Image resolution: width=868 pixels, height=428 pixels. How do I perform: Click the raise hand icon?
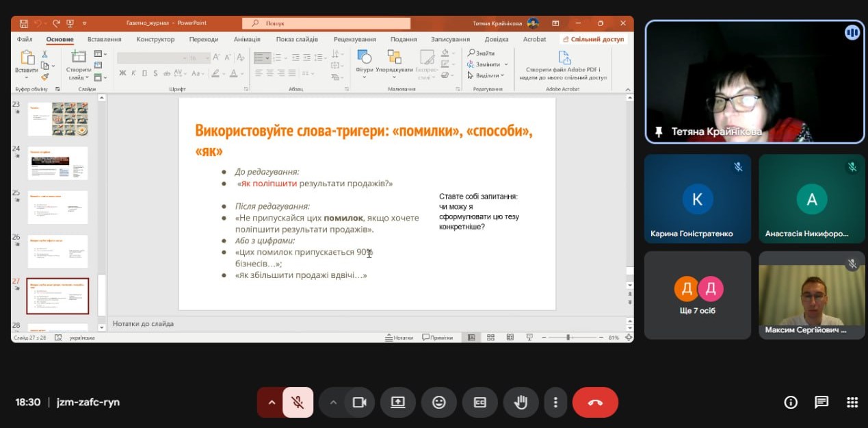pos(521,403)
